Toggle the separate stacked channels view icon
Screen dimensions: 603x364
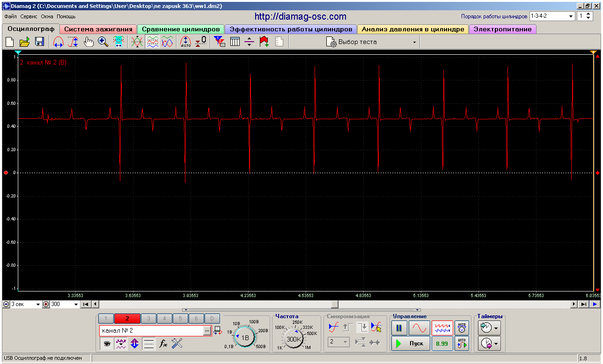tap(152, 42)
